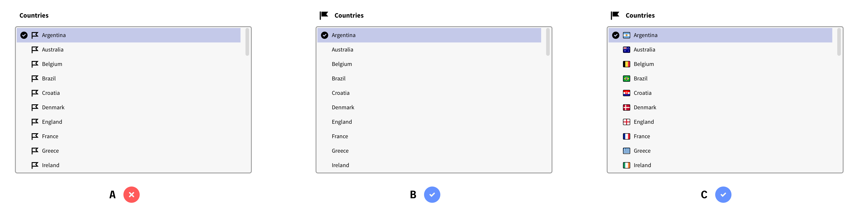Screen dimensions: 868x210
Task: Toggle Argentina's checkmark in list C
Action: pos(616,35)
